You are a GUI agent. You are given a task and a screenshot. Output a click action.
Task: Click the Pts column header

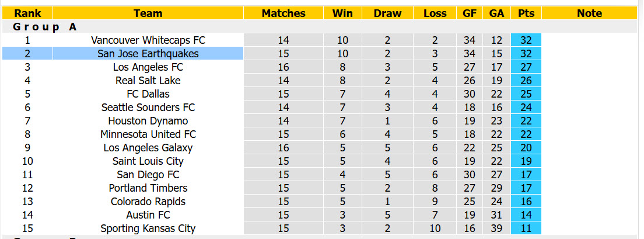tap(526, 13)
